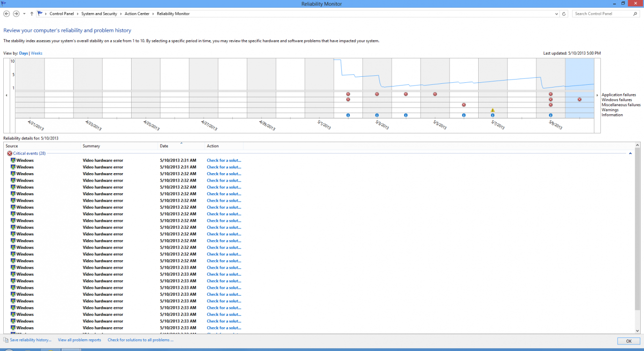Select the Critical events (28) group header
Screen dimensions: 644x351
(29, 154)
